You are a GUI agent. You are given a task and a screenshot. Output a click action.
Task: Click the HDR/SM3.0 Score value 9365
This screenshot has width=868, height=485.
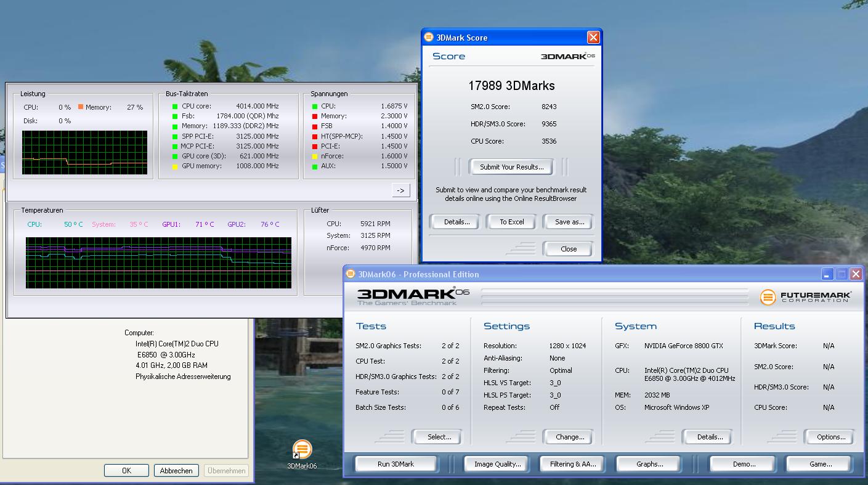tap(549, 124)
